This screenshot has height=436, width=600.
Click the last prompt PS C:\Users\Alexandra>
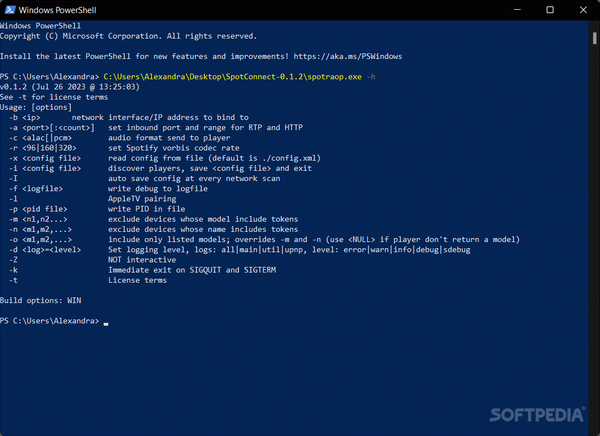(x=49, y=321)
